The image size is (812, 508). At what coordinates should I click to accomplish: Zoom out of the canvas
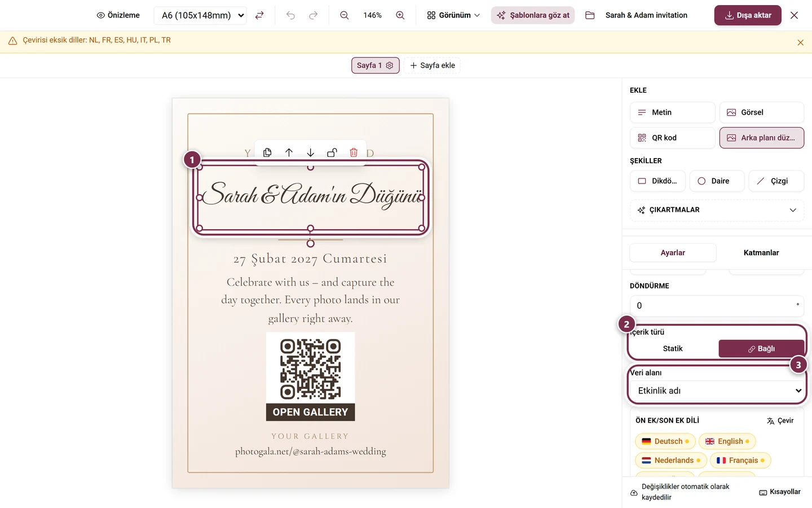tap(344, 15)
